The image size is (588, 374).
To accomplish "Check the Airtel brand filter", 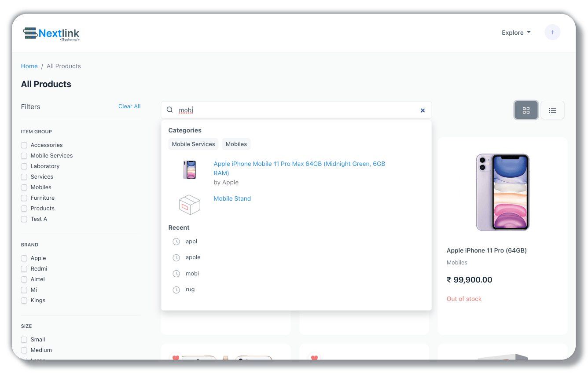I will pos(24,279).
